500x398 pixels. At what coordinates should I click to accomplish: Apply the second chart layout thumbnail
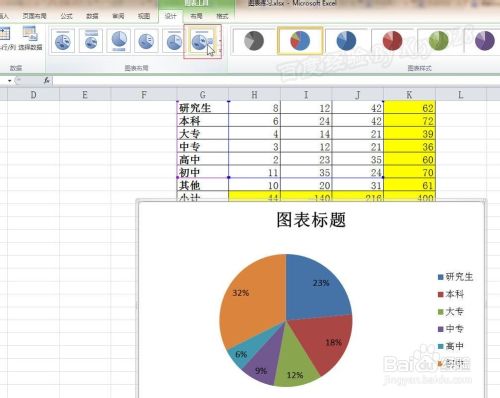pyautogui.click(x=91, y=41)
